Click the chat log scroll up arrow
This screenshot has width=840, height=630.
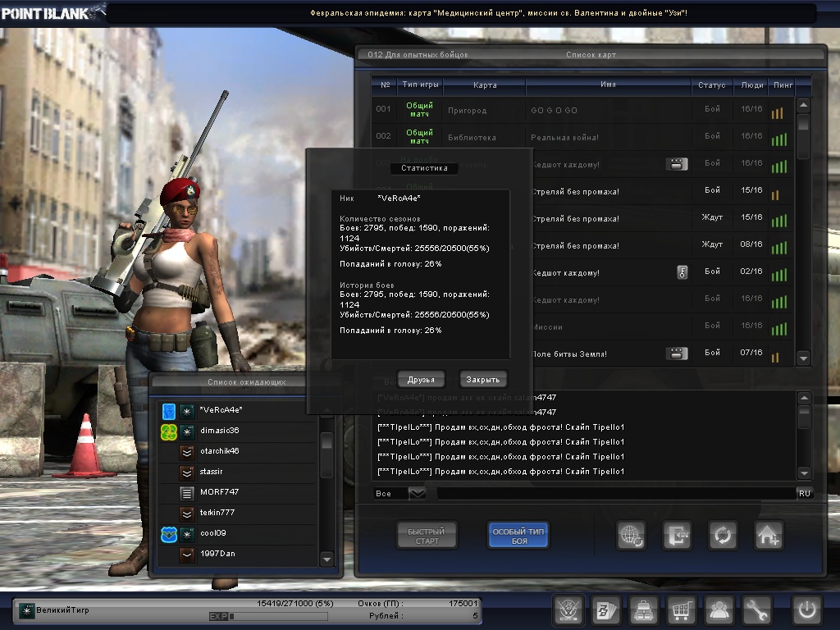[804, 398]
